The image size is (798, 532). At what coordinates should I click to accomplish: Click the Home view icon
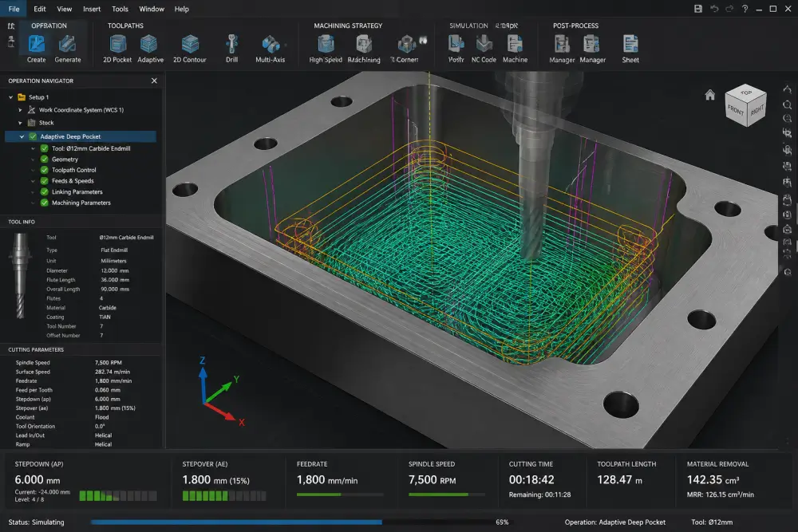[x=710, y=95]
